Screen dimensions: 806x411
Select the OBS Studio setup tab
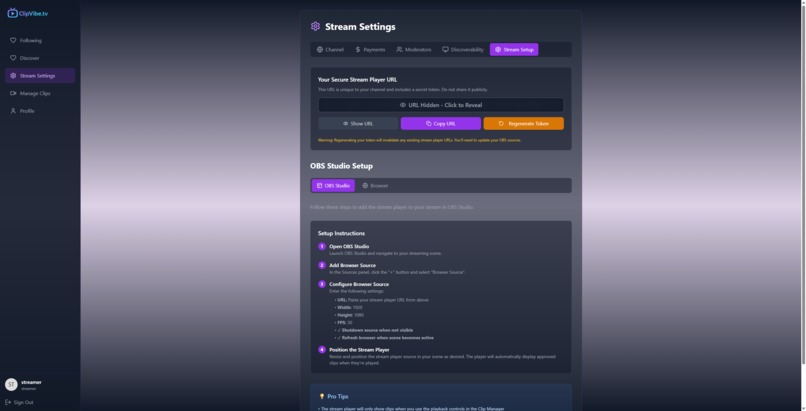coord(333,185)
